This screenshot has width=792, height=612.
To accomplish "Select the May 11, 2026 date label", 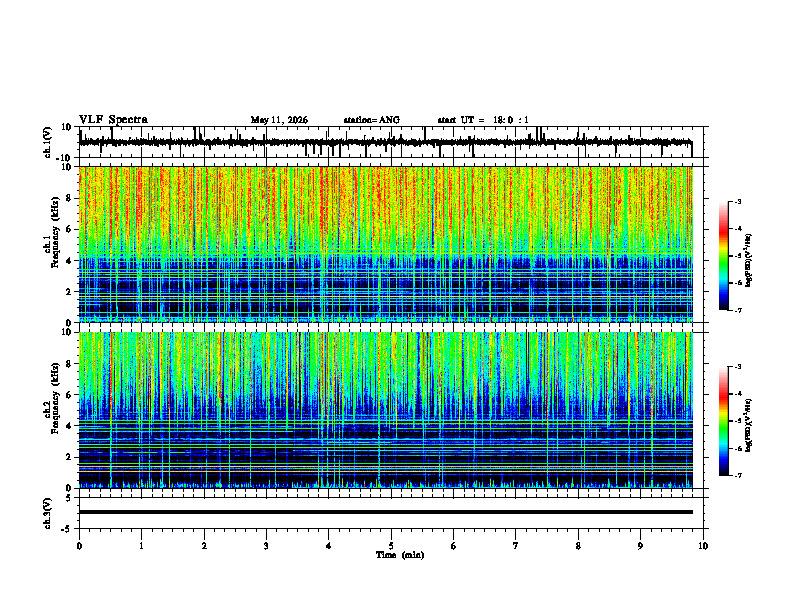I will pyautogui.click(x=279, y=120).
